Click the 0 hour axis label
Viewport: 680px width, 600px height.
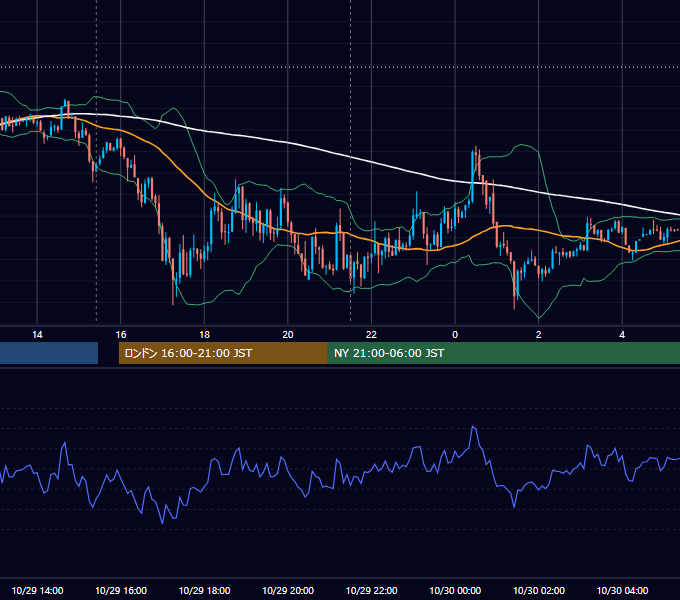455,334
